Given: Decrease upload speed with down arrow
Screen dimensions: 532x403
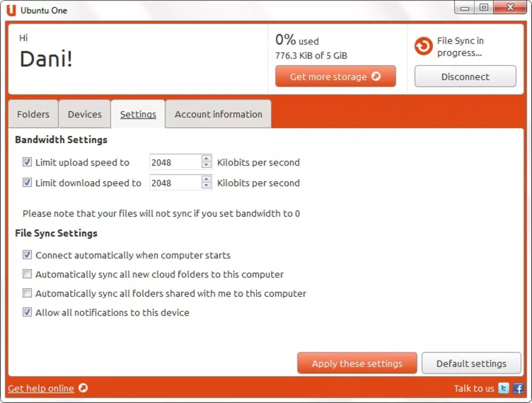Looking at the screenshot, I should click(206, 165).
